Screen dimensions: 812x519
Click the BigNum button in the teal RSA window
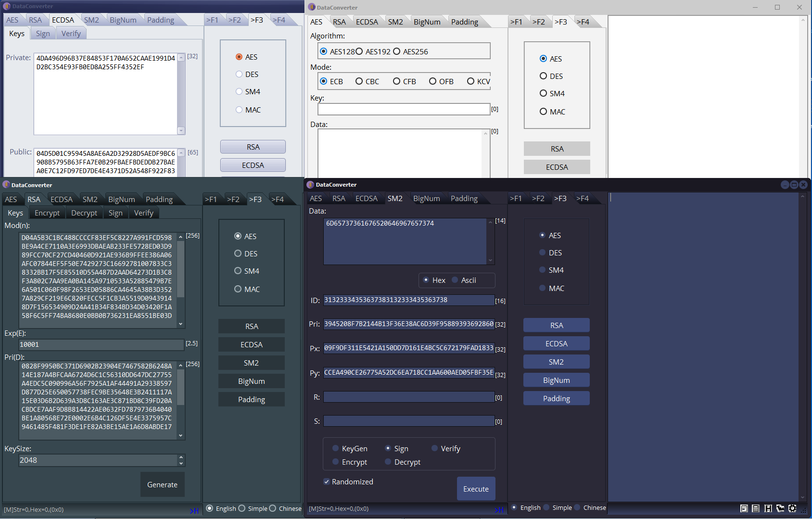[x=252, y=381]
